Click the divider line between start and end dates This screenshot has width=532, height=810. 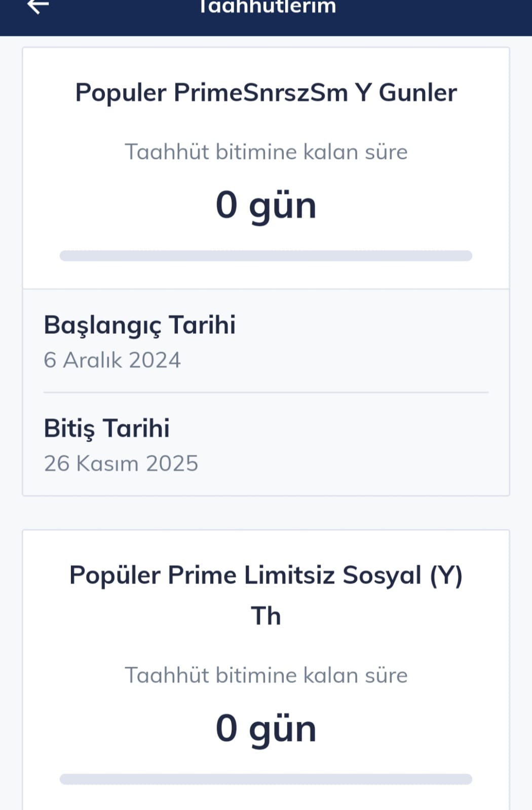(266, 392)
